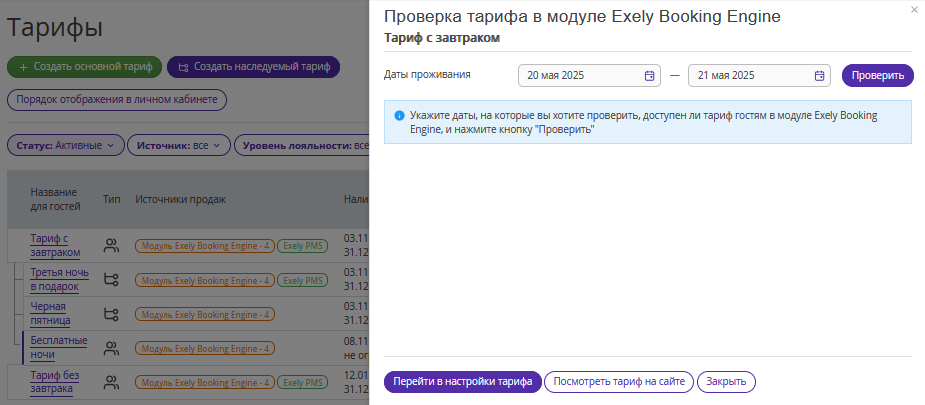Click Создать основной тариф button

point(84,67)
